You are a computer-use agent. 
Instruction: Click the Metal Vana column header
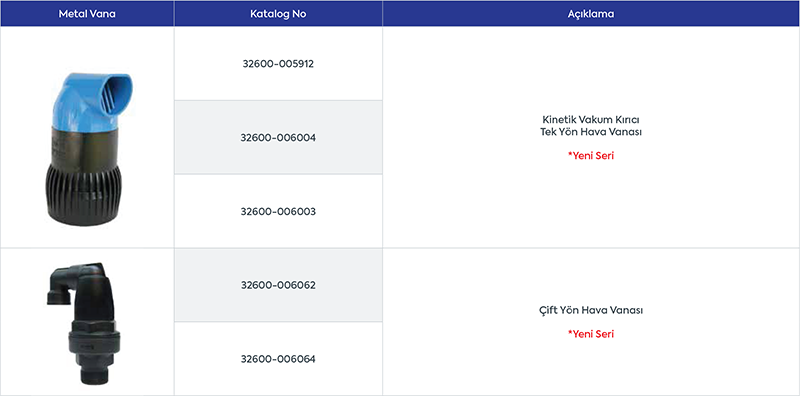[87, 14]
